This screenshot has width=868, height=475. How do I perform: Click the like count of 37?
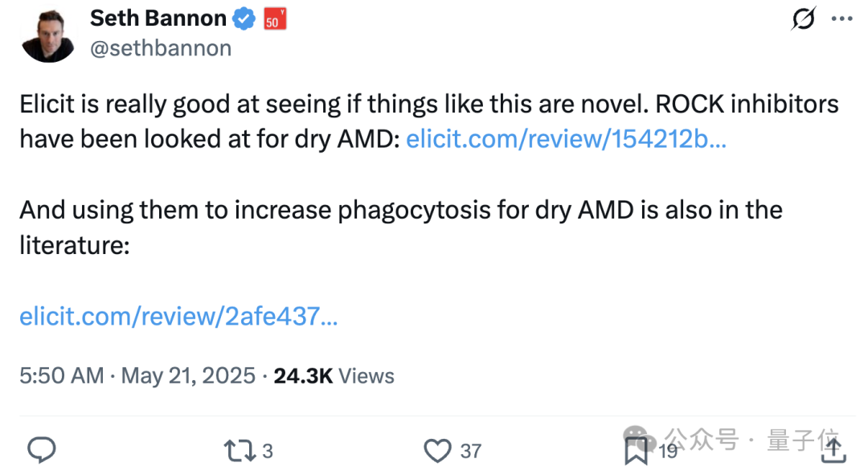click(470, 451)
